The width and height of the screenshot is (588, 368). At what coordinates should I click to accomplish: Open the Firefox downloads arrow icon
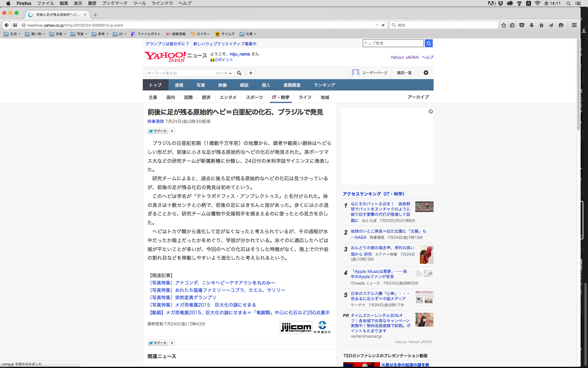532,25
